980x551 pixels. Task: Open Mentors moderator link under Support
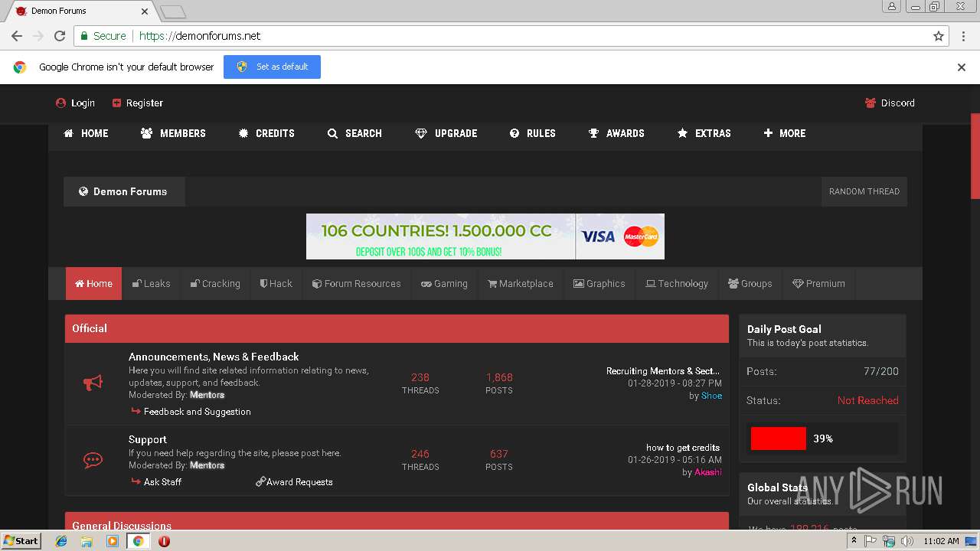click(207, 465)
